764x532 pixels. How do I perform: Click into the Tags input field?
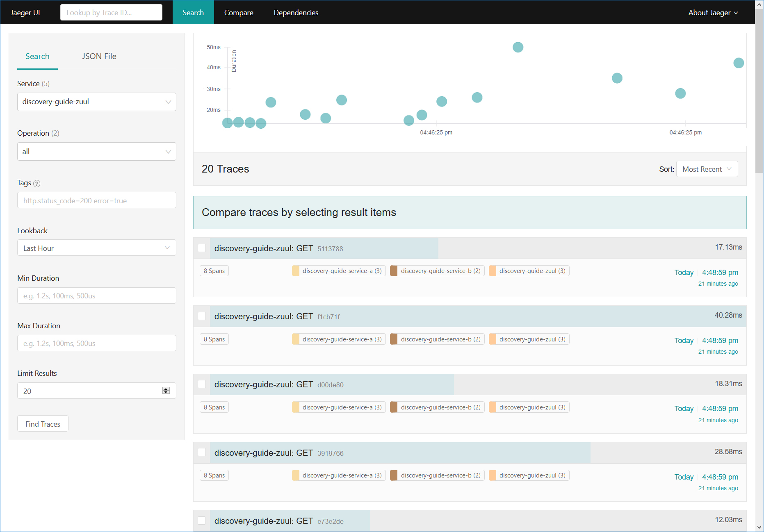pos(97,200)
